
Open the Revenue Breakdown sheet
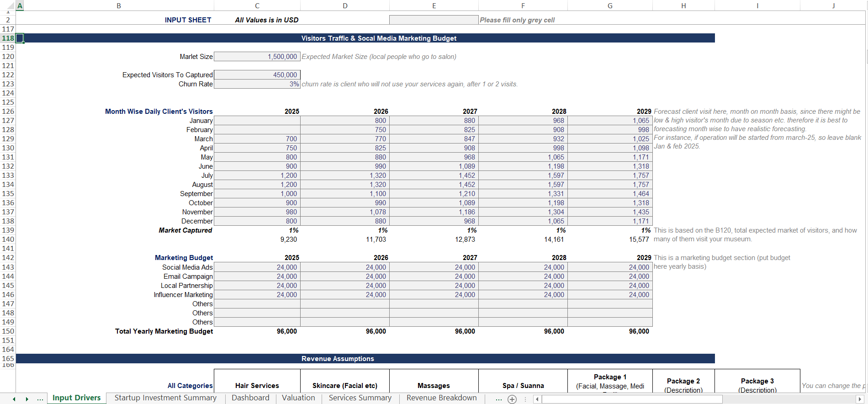point(441,398)
